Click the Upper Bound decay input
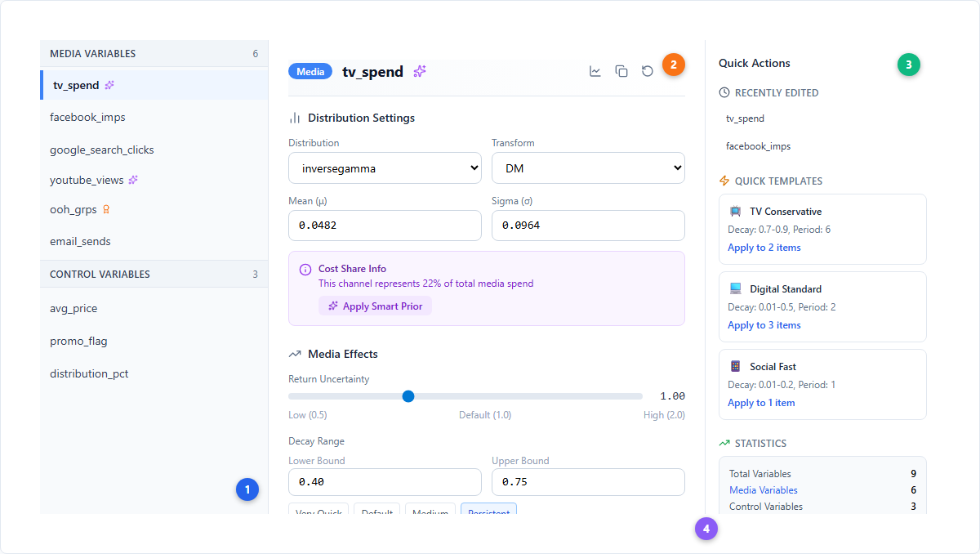The width and height of the screenshot is (980, 554). point(588,482)
